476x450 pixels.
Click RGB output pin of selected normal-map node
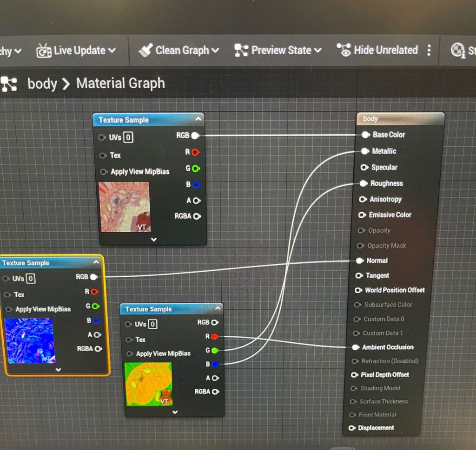(94, 277)
